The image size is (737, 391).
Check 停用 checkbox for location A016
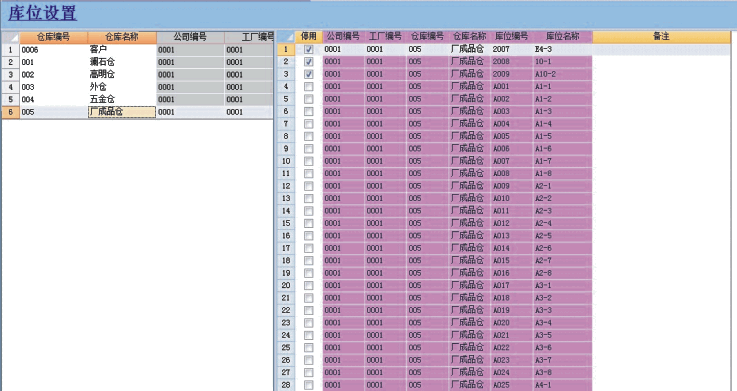[x=309, y=273]
